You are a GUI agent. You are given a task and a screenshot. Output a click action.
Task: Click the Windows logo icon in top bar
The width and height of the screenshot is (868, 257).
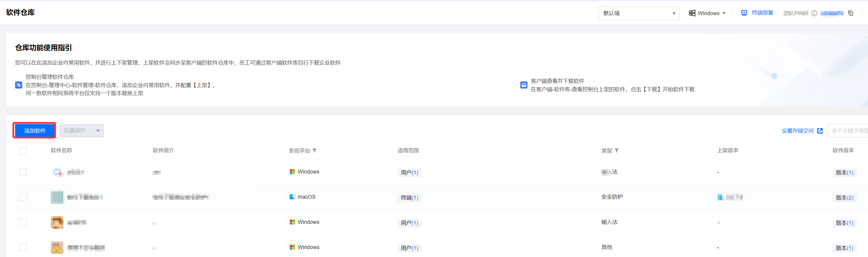click(692, 13)
